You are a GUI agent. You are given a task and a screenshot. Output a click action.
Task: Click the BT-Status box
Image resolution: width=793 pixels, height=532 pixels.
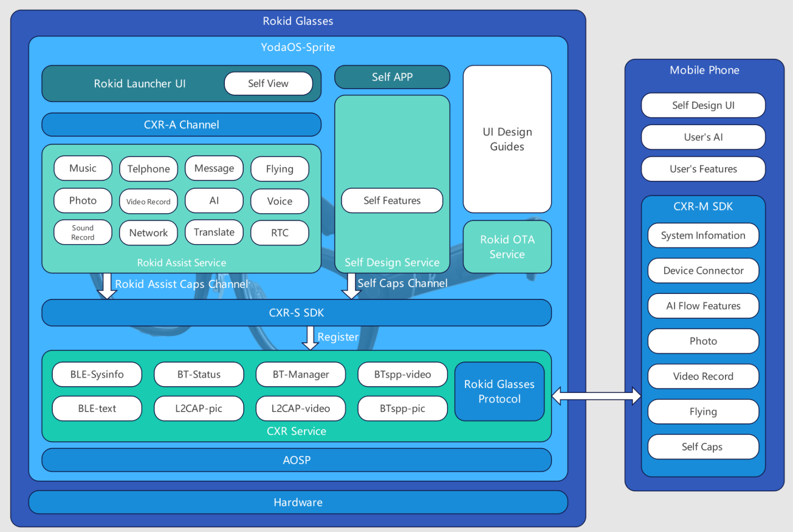tap(199, 375)
